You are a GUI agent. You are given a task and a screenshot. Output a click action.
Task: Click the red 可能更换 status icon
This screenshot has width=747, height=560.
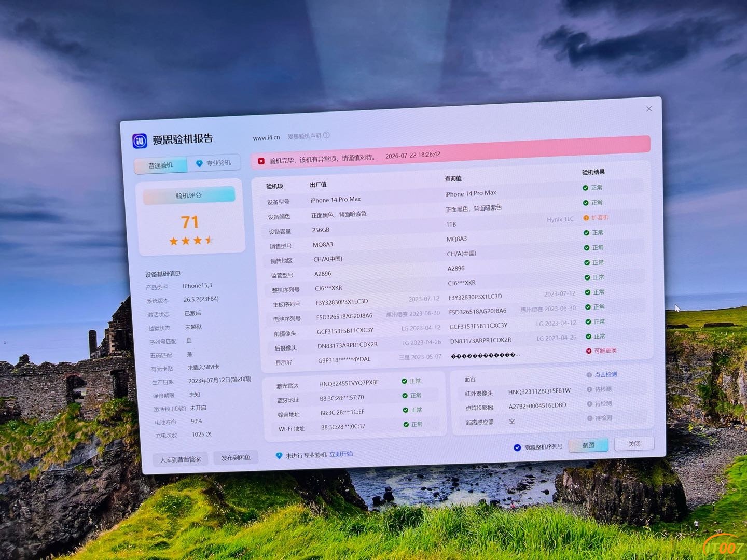[589, 351]
